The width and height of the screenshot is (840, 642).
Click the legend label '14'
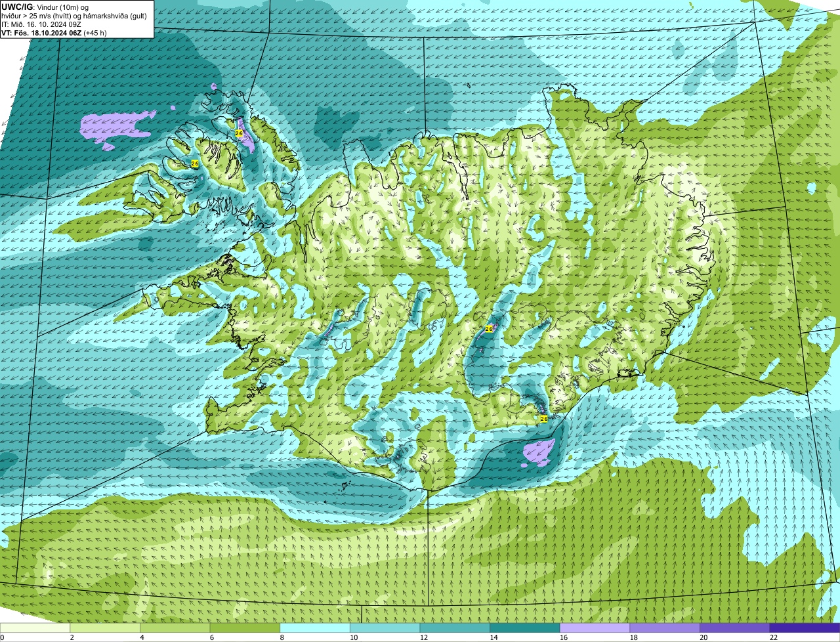[x=493, y=637]
